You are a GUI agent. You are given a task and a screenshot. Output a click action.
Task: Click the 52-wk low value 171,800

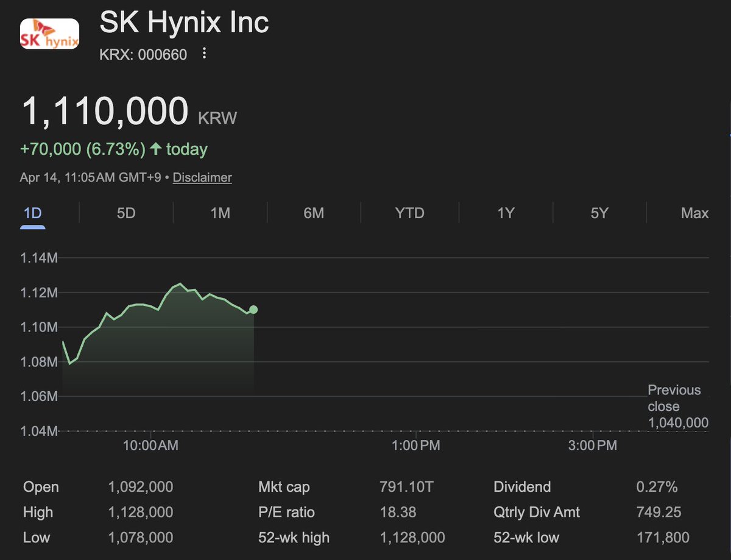[663, 537]
